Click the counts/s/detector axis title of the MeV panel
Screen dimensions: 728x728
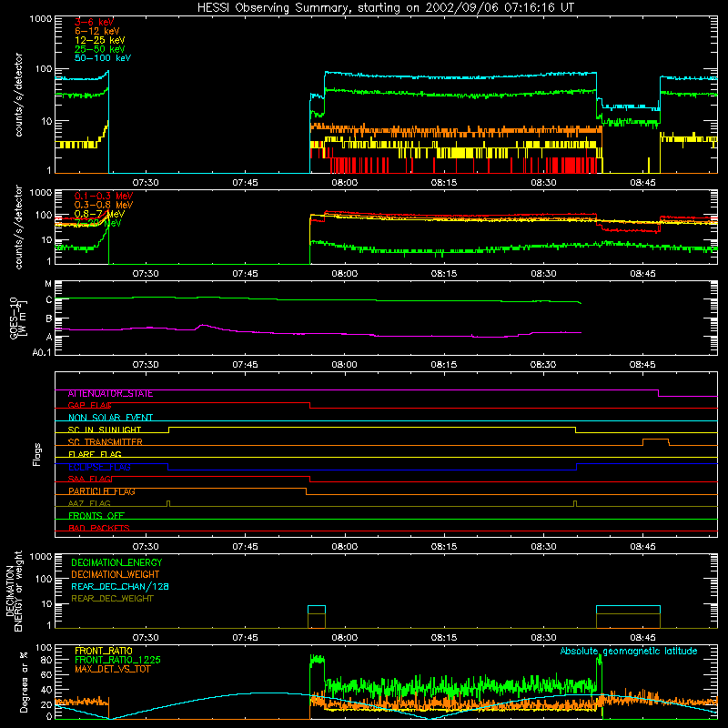pyautogui.click(x=18, y=227)
